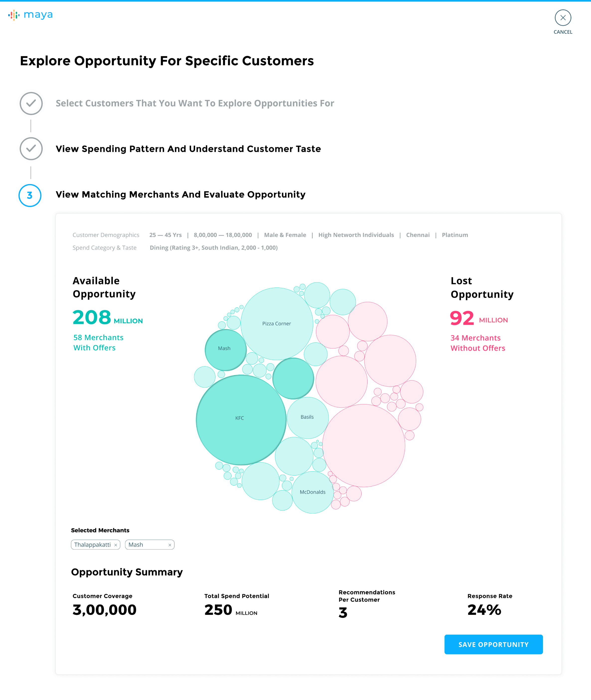Image resolution: width=591 pixels, height=700 pixels.
Task: Expand the View Spending Pattern step
Action: (x=188, y=149)
